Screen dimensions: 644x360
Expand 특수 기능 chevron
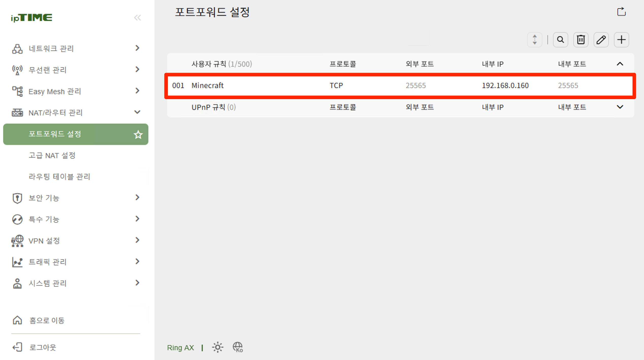point(137,219)
